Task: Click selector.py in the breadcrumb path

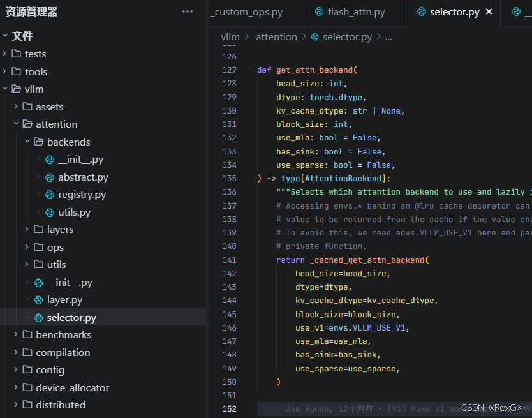Action: (347, 36)
